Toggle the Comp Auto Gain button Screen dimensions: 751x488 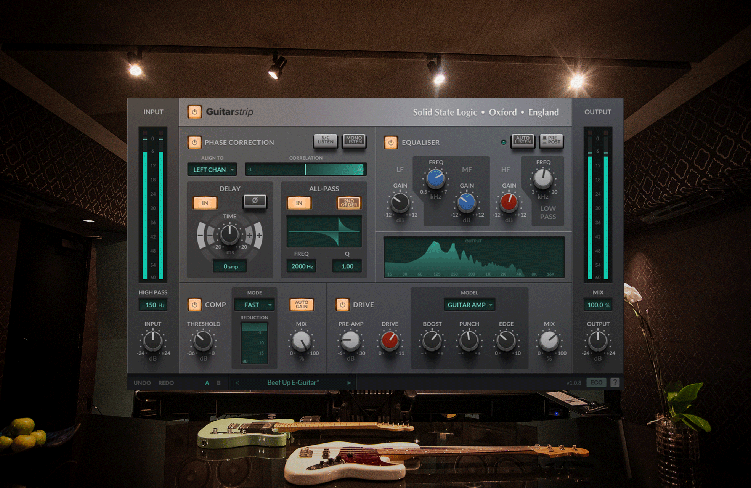[x=301, y=305]
